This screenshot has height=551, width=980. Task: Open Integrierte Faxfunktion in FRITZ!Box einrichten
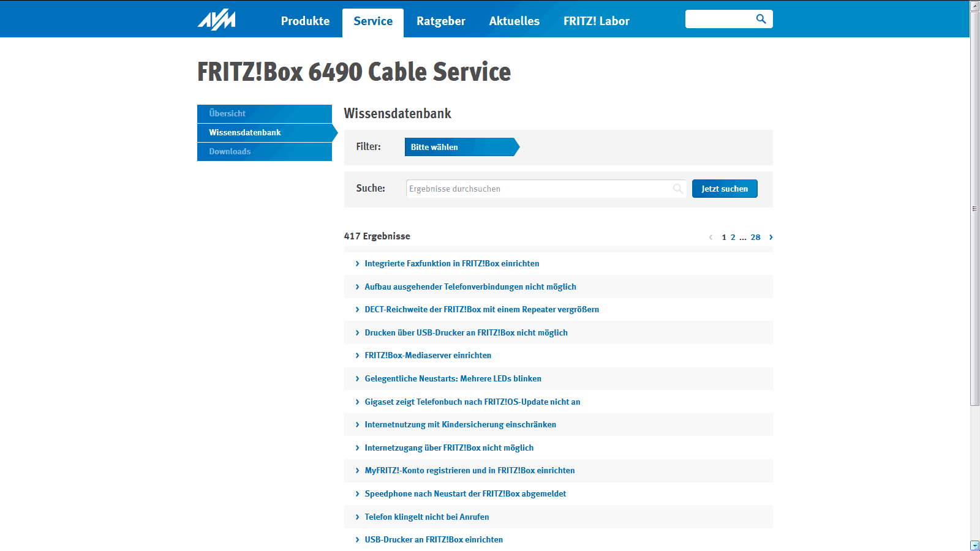(452, 264)
